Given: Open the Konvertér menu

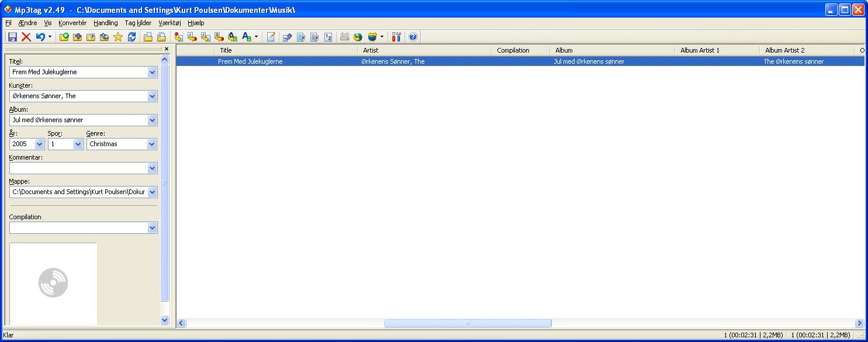Looking at the screenshot, I should (x=72, y=23).
